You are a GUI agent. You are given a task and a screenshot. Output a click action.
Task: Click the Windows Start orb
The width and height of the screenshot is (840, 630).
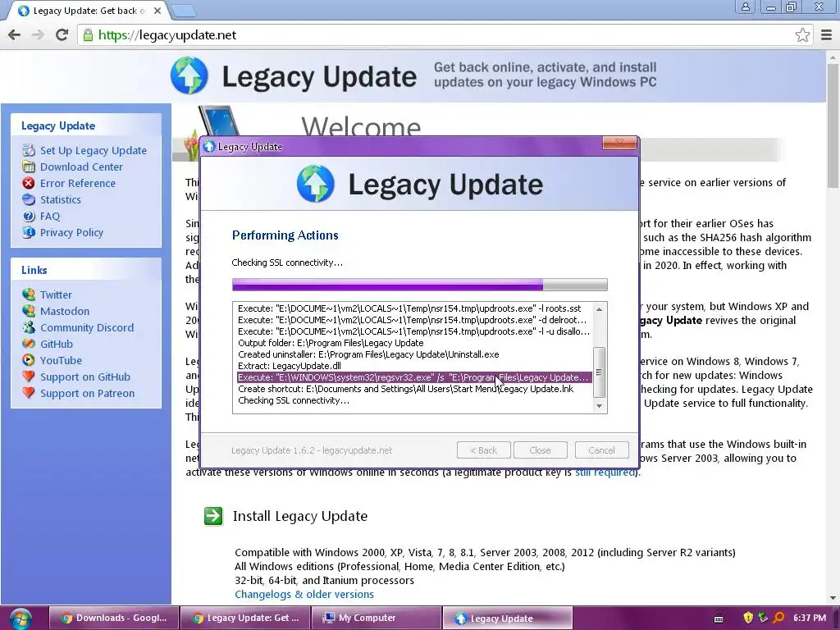[21, 619]
